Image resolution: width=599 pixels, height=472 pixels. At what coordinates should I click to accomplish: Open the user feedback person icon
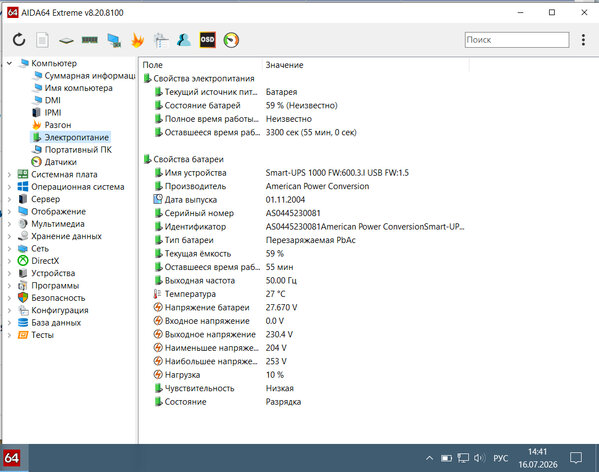tap(184, 40)
